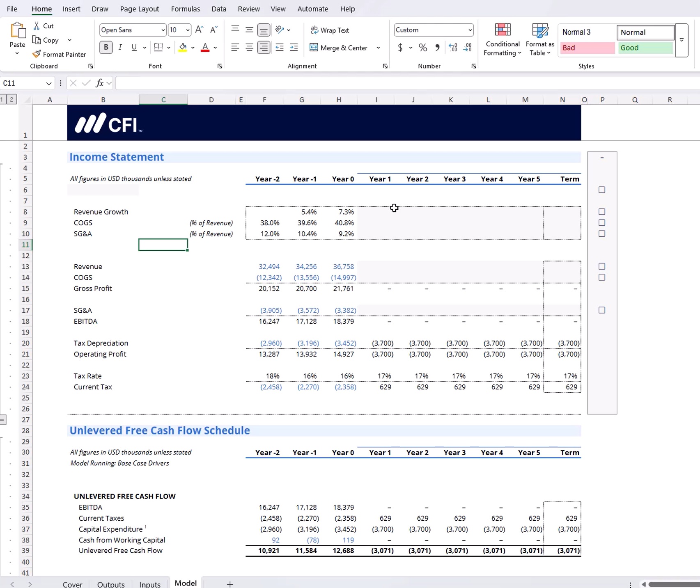The width and height of the screenshot is (700, 588).
Task: Apply Italic formatting
Action: pyautogui.click(x=120, y=48)
